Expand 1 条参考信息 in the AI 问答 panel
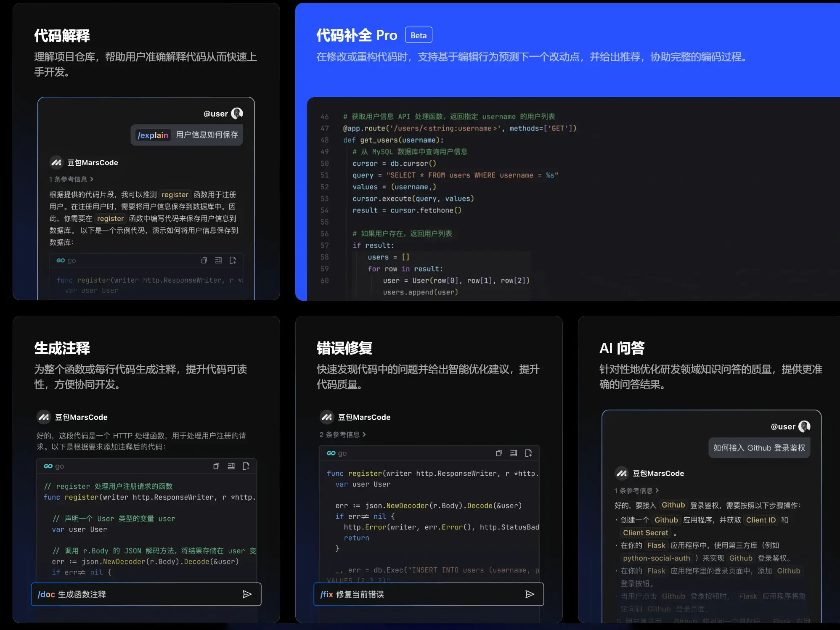This screenshot has width=840, height=630. coord(636,490)
